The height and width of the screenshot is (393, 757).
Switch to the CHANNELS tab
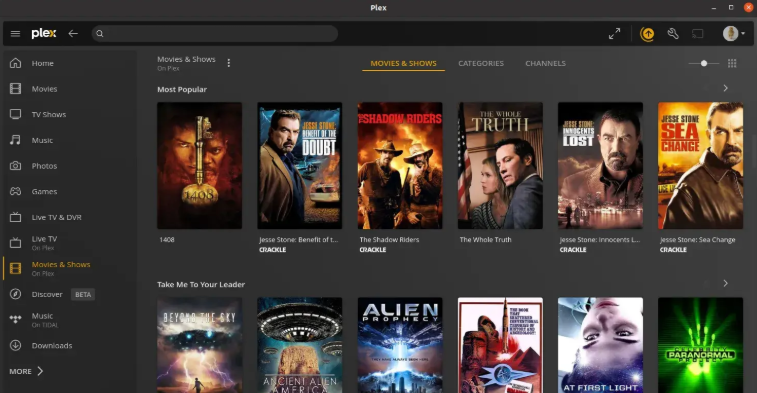pos(546,63)
